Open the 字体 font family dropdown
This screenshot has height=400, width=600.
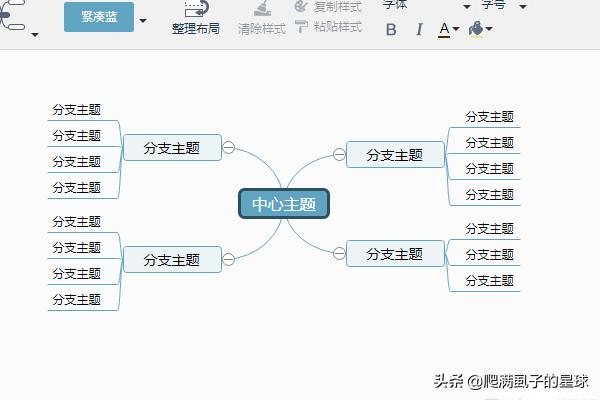pos(466,6)
